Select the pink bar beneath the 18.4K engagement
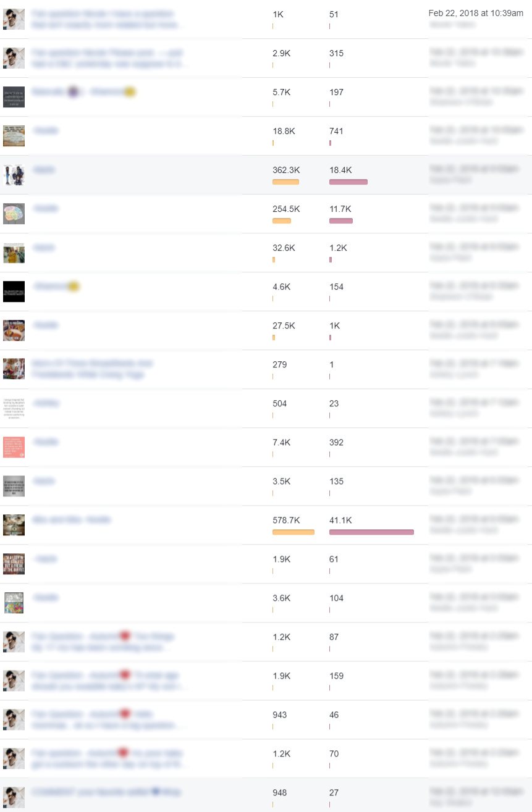Viewport: 532px width, 812px height. click(x=348, y=182)
